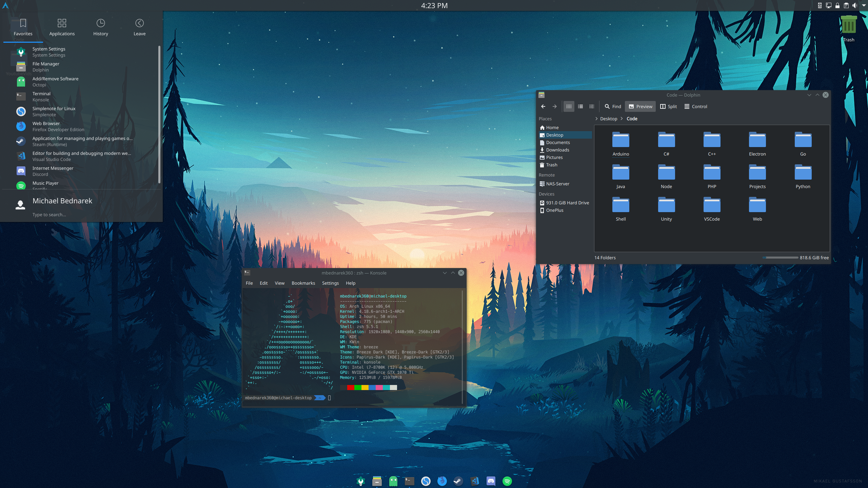
Task: Toggle Preview in Dolphin toolbar
Action: (640, 106)
